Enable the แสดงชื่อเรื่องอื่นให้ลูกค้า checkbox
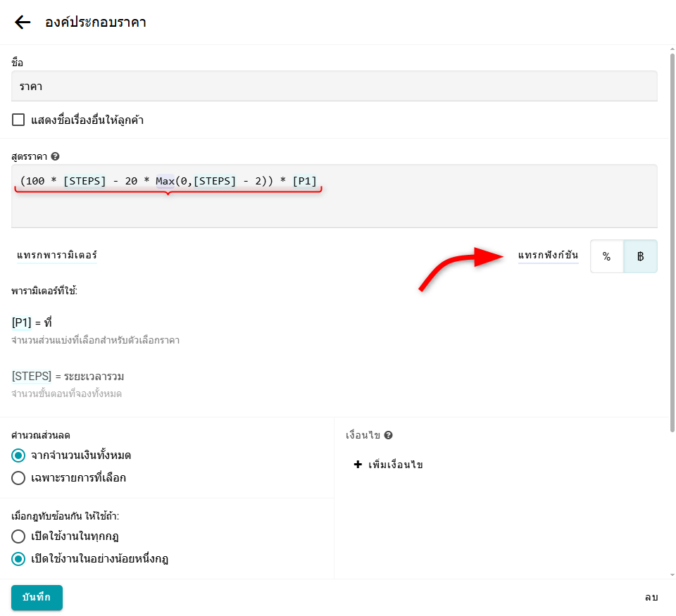This screenshot has height=616, width=676. (18, 120)
